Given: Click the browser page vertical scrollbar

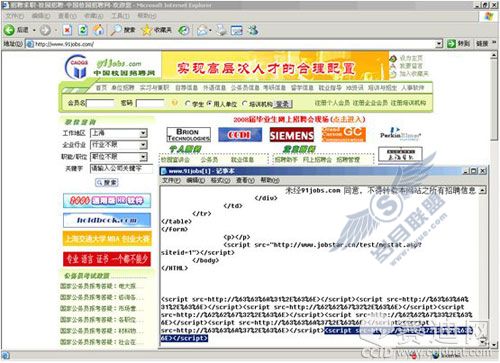Looking at the screenshot, I should [x=494, y=200].
